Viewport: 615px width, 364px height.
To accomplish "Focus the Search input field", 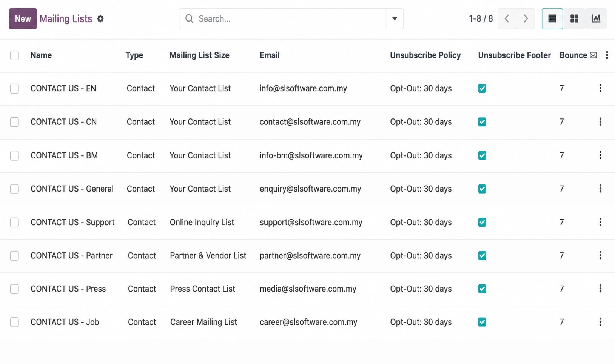I will (x=291, y=18).
